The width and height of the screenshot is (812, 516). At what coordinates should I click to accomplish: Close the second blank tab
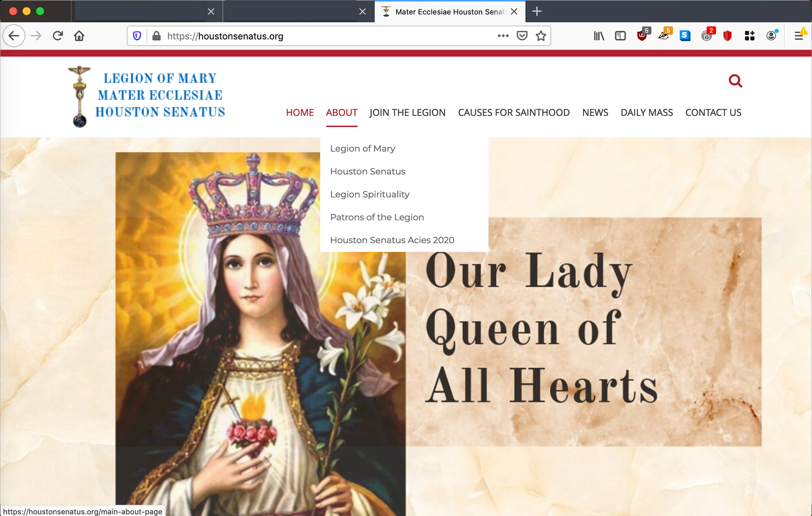click(362, 11)
